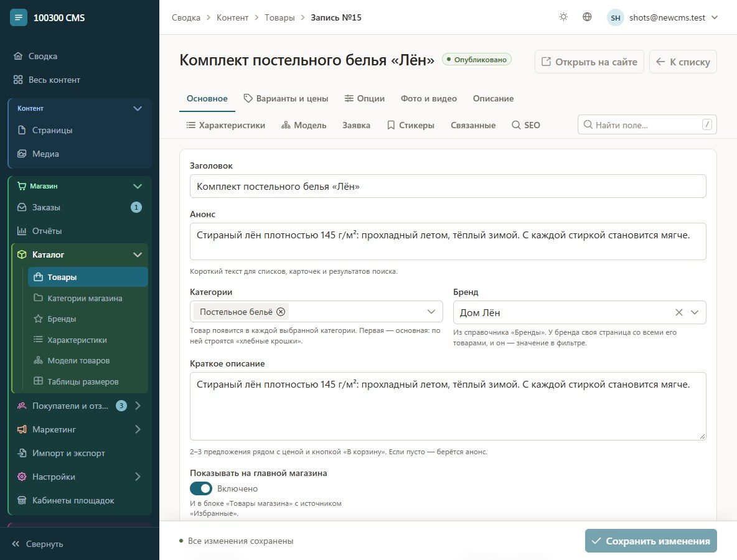The height and width of the screenshot is (560, 737).
Task: Click Открыть на сайте button
Action: (x=589, y=62)
